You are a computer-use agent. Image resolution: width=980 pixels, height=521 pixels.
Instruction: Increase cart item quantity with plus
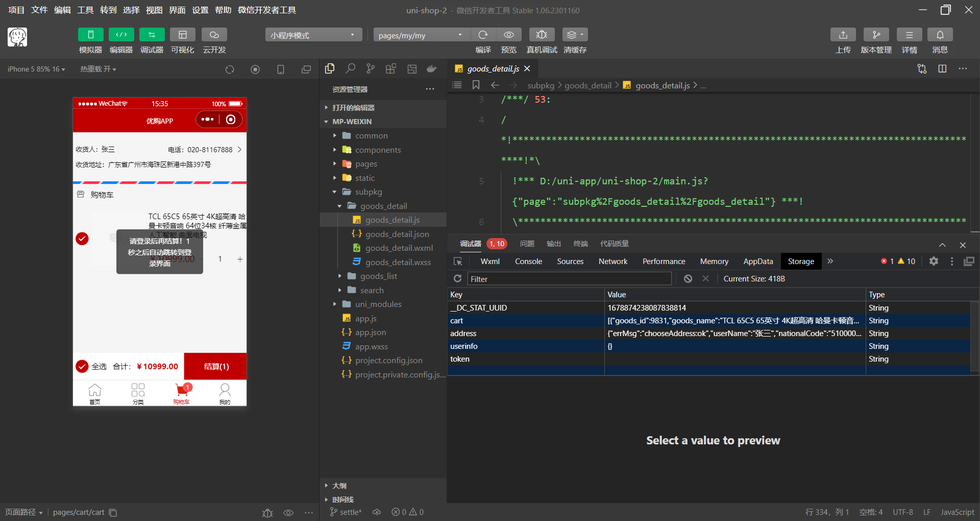click(240, 259)
